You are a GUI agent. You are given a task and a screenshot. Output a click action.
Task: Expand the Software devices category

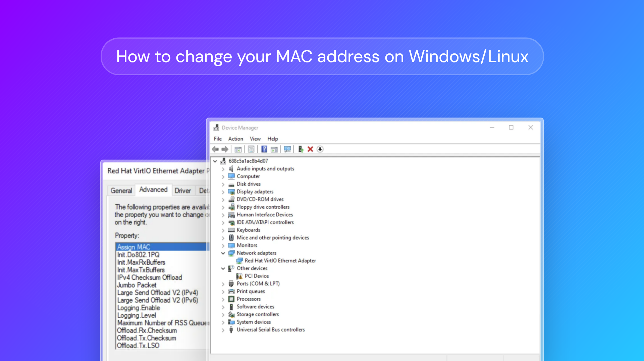[223, 307]
